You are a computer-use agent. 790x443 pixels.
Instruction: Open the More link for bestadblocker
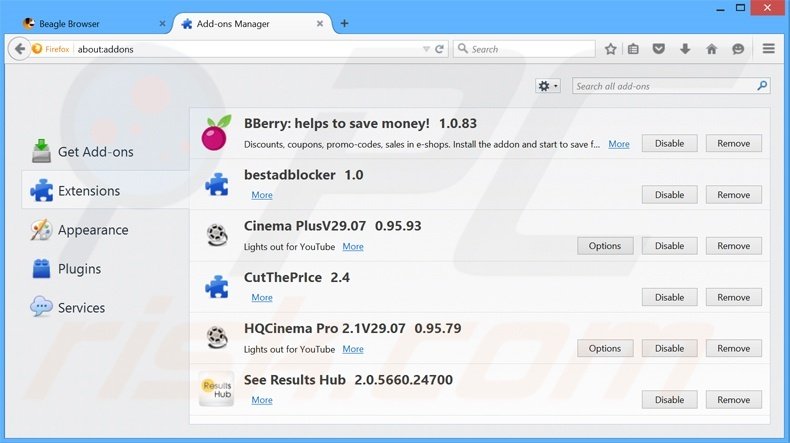pyautogui.click(x=262, y=195)
